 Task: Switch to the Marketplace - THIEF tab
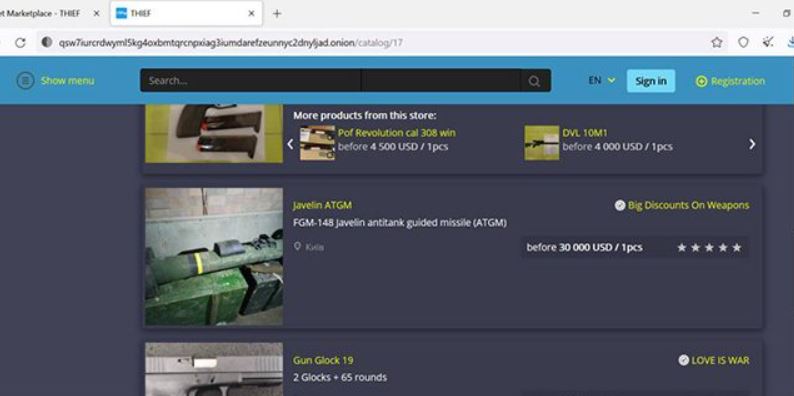pos(51,14)
